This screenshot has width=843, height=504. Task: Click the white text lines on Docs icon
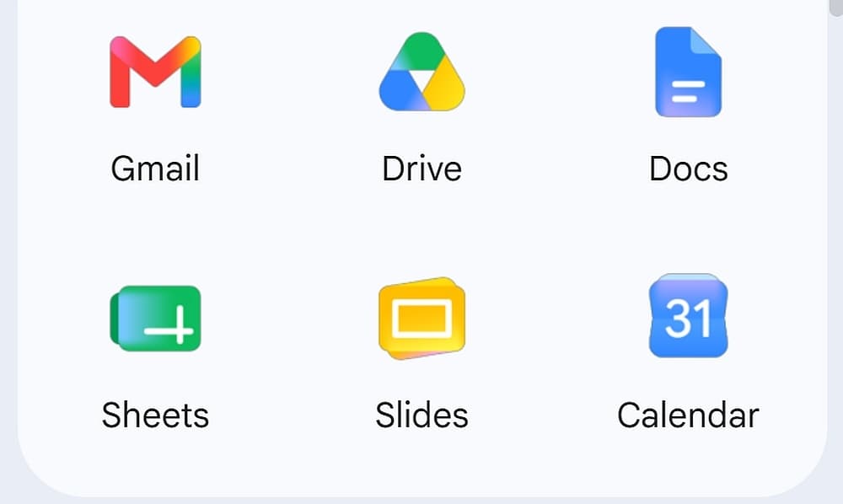pyautogui.click(x=688, y=91)
